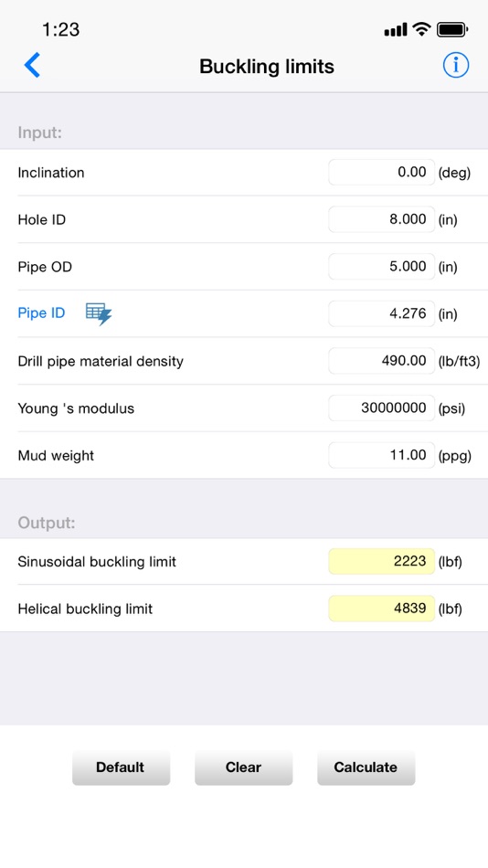Screen dimensions: 488x868
Task: Open the info icon in header
Action: coord(456,65)
